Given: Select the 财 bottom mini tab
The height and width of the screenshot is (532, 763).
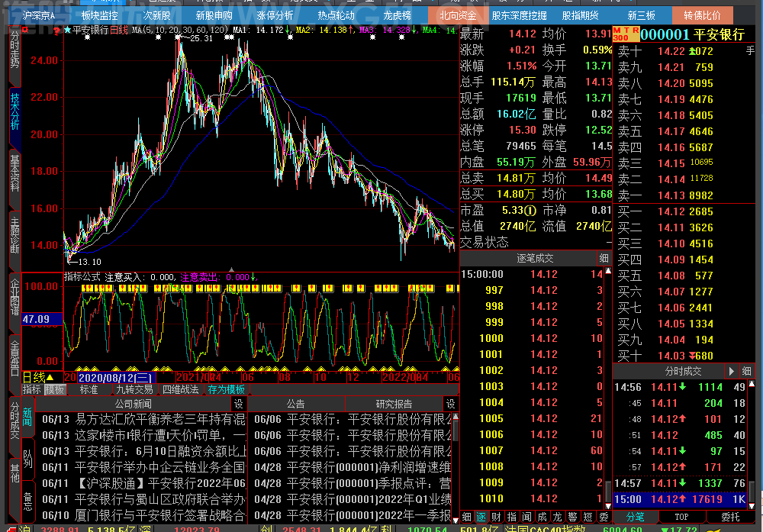Looking at the screenshot, I should pos(497,517).
